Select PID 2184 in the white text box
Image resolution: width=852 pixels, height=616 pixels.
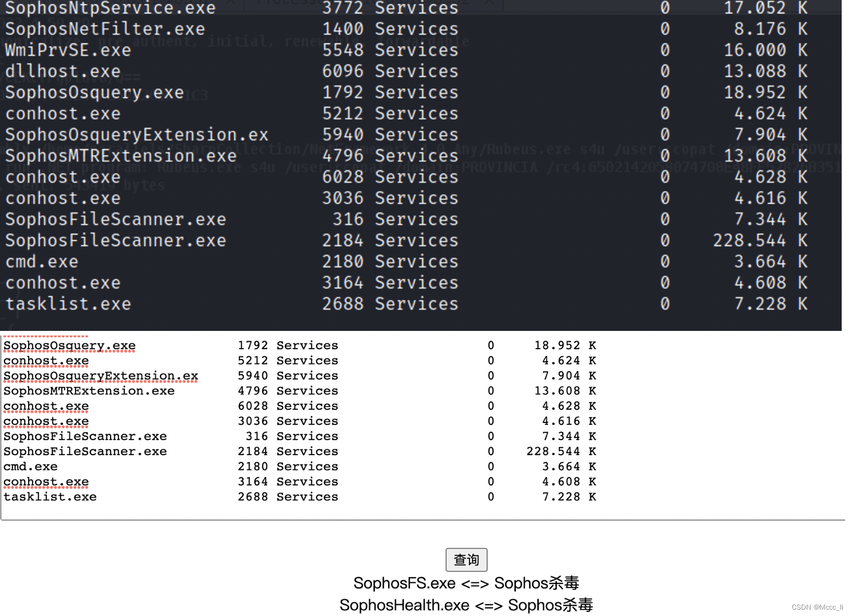click(x=253, y=452)
